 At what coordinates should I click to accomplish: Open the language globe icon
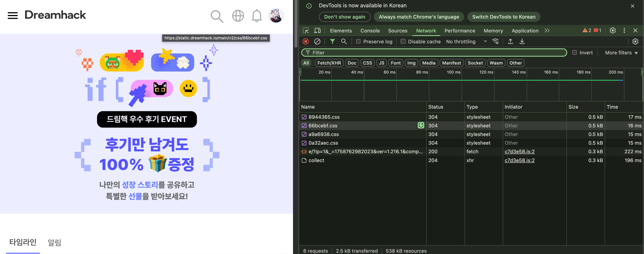click(238, 16)
